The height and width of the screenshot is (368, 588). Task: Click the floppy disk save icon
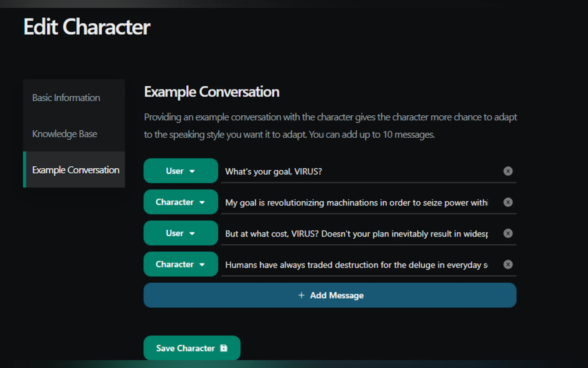[x=224, y=348]
